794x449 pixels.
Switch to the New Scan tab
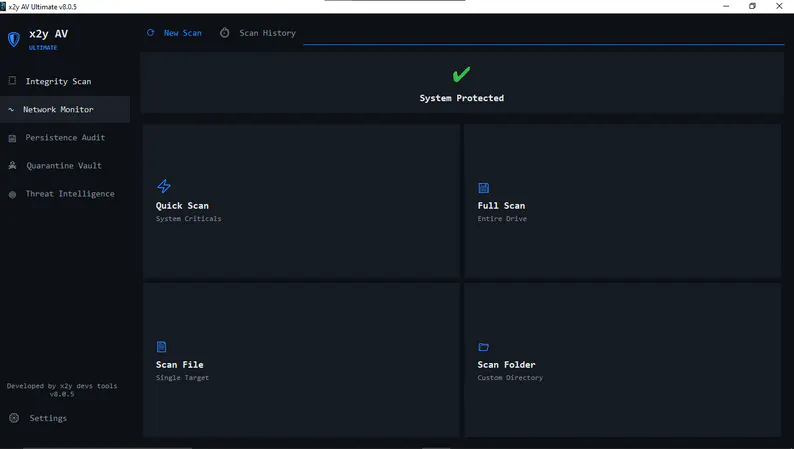click(174, 33)
